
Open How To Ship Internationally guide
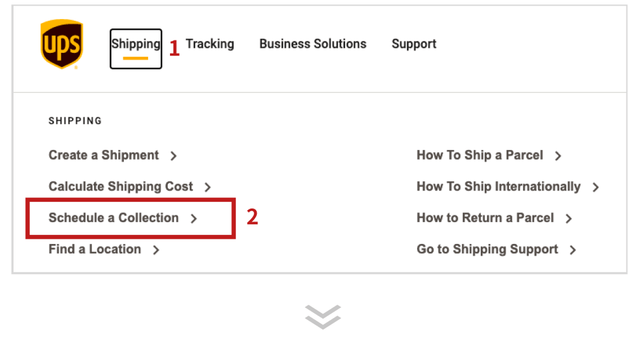click(498, 186)
